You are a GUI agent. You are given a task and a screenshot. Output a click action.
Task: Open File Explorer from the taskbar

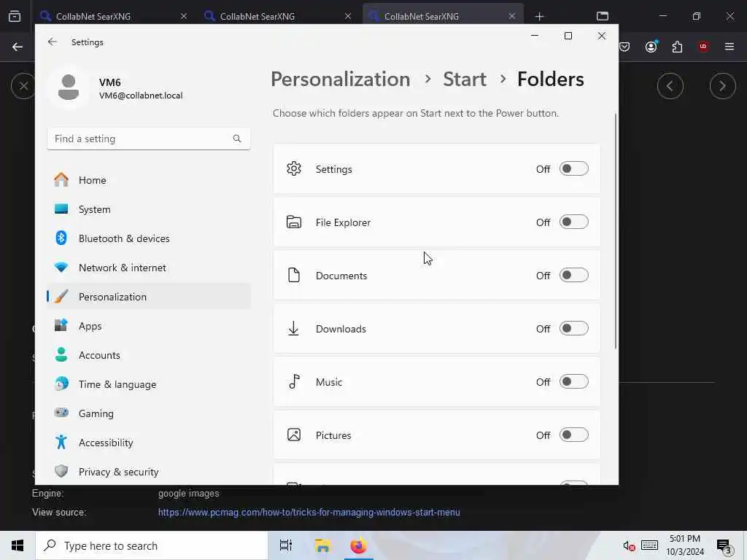322,545
